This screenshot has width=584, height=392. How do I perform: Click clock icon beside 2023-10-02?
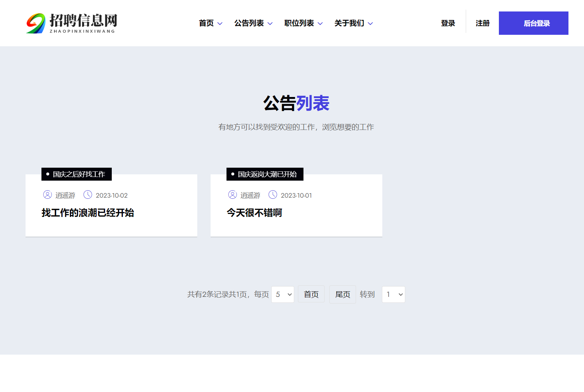click(x=88, y=195)
